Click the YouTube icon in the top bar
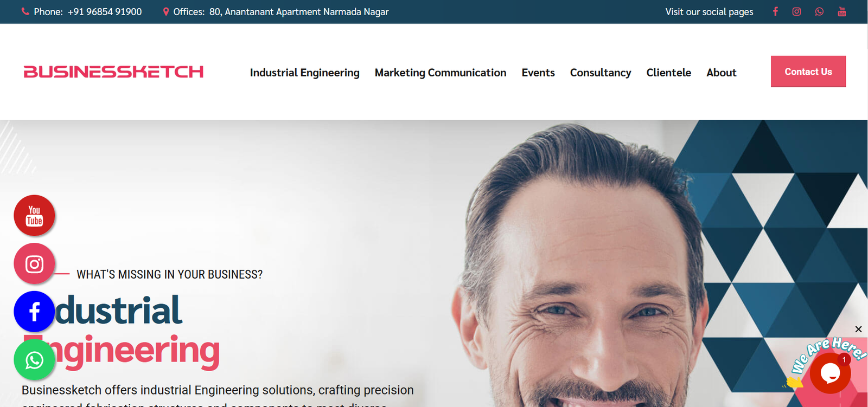Viewport: 868px width, 407px height. pos(842,11)
